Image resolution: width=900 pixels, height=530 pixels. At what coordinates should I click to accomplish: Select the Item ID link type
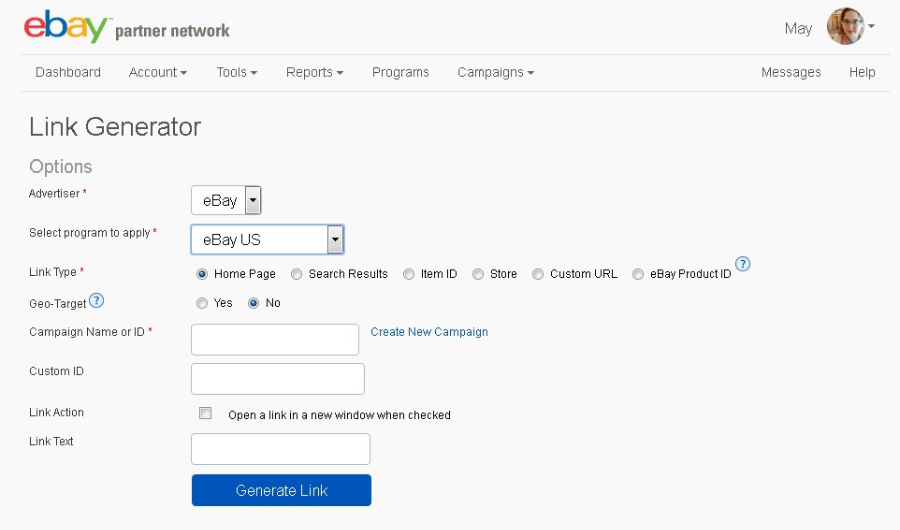tap(408, 274)
